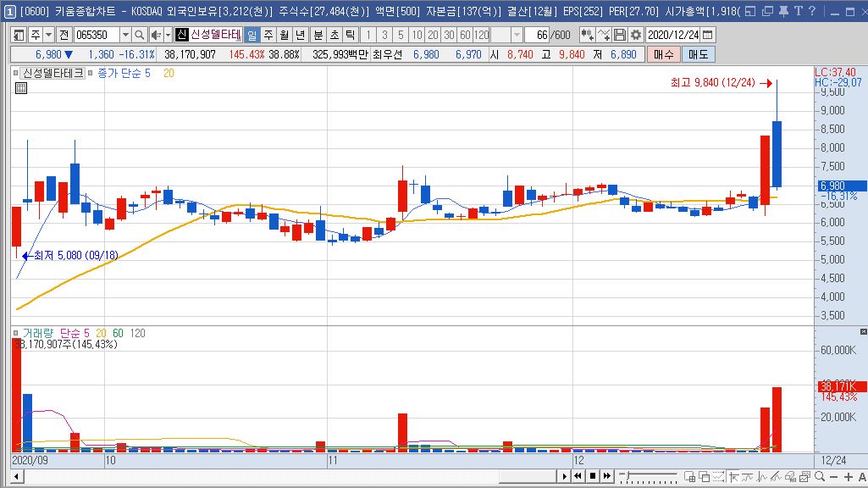Screen dimensions: 868x488
Task: Click the 신성델타테크 price indicator label
Action: tap(53, 73)
